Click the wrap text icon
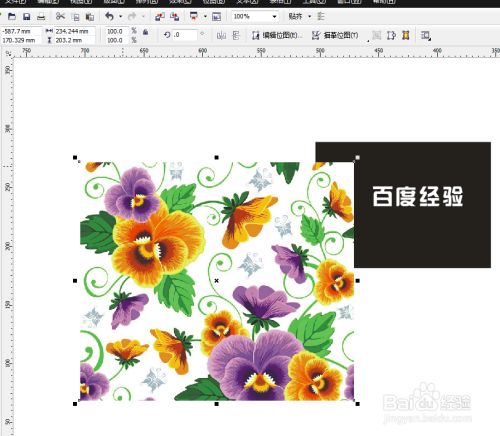Screen dimensions: 500x436 point(425,35)
